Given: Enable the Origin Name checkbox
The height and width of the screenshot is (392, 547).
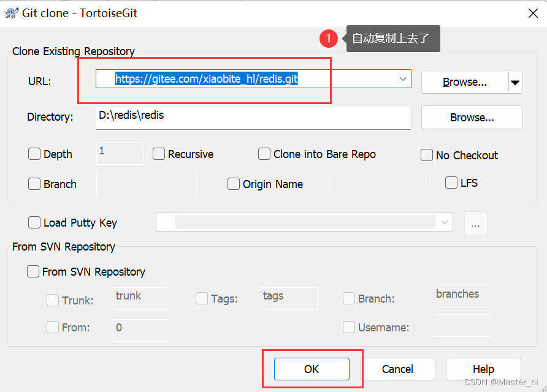Looking at the screenshot, I should pos(234,184).
